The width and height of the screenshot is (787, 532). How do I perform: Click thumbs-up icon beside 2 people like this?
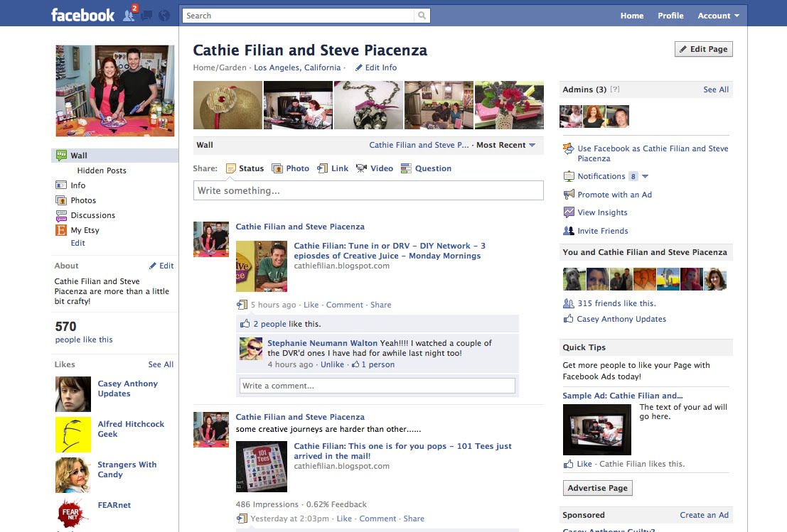coord(245,324)
